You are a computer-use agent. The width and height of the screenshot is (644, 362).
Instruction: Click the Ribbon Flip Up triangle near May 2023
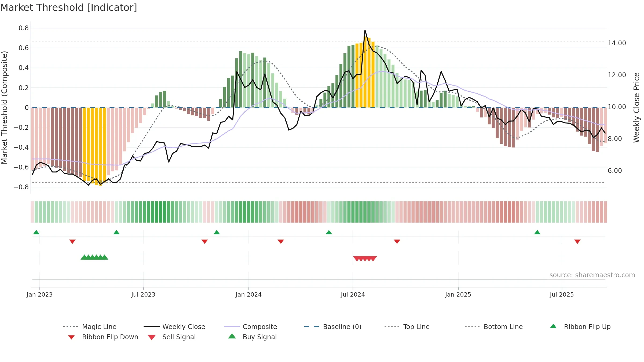point(116,232)
